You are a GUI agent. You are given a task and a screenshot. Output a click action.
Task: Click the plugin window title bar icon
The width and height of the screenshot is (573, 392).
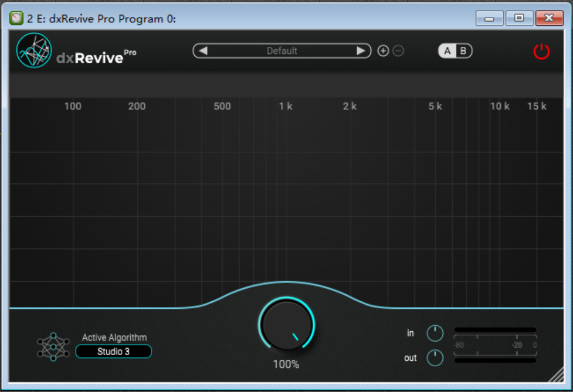(x=17, y=19)
